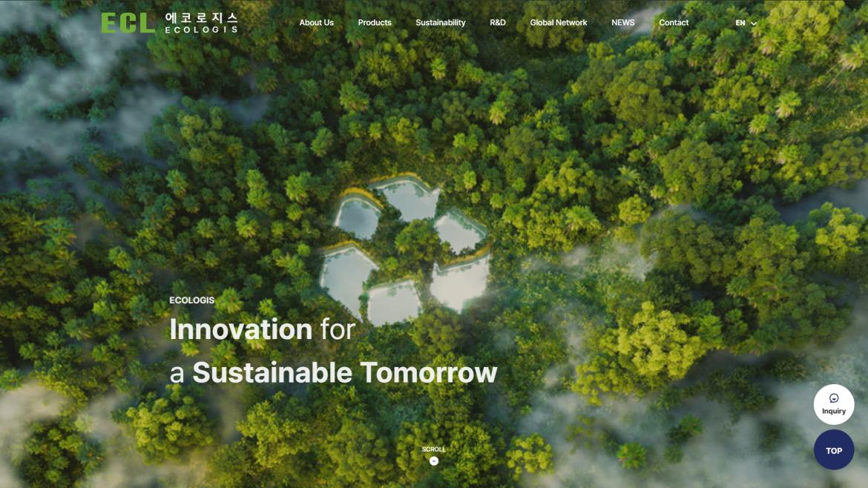Click the green ECL logo
This screenshot has height=488, width=868.
coord(128,23)
